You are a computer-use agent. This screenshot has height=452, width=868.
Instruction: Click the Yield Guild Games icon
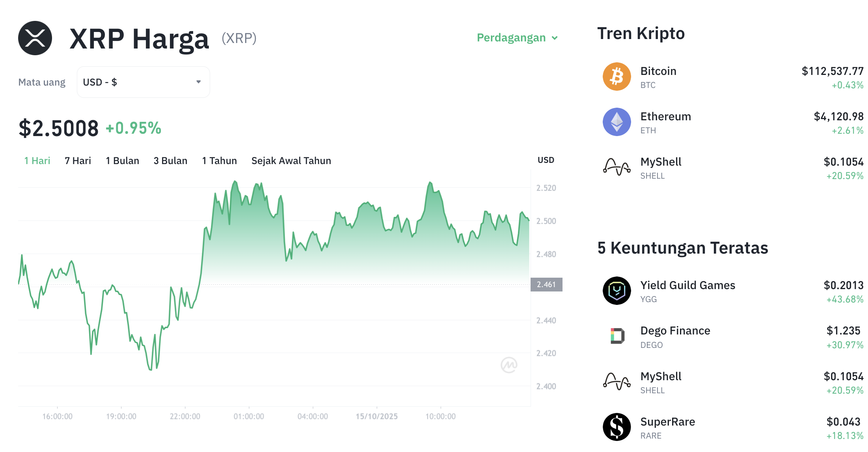[617, 291]
